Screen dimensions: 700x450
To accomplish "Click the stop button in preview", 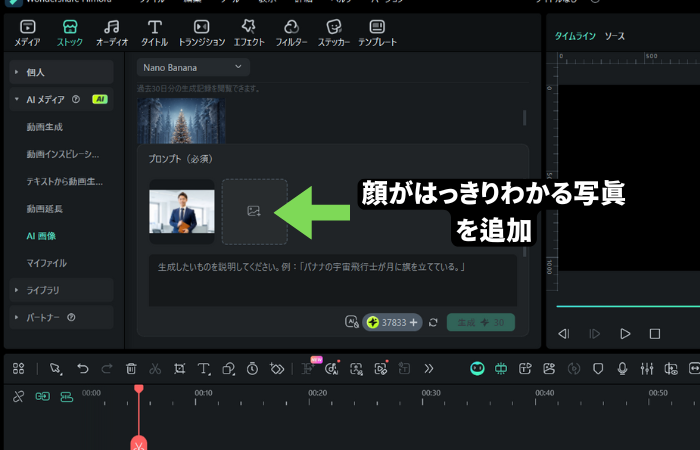I will point(655,333).
